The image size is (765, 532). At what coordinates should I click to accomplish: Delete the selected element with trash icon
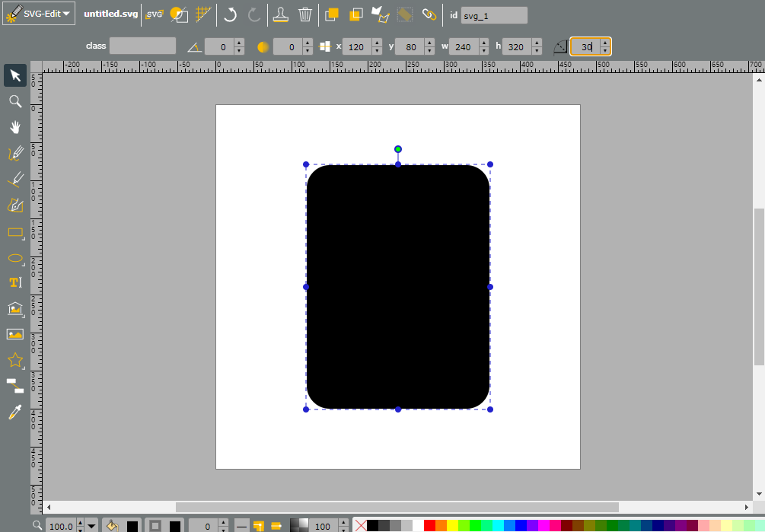[x=305, y=14]
